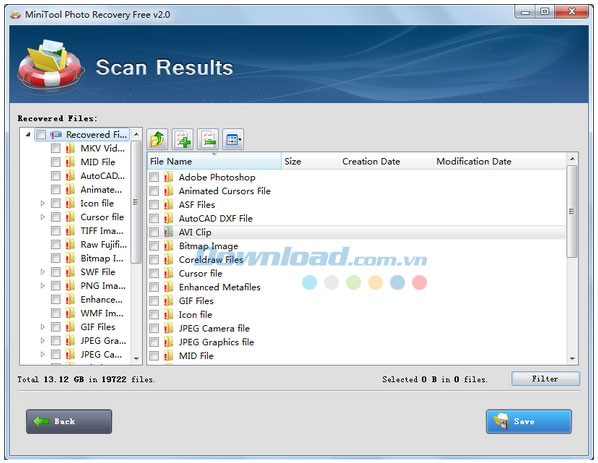Screen dimensions: 598x463
Task: Click the Coreldraw Files folder icon
Action: (x=168, y=260)
